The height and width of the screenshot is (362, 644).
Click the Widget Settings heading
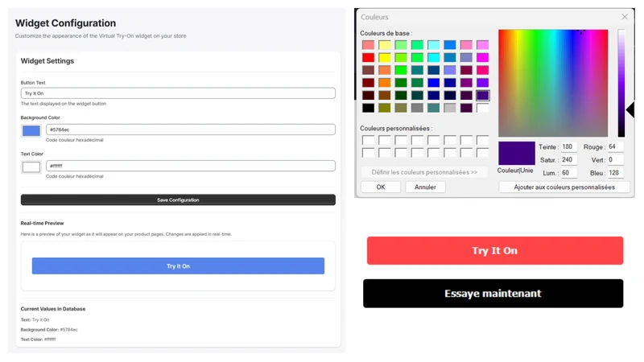pyautogui.click(x=47, y=61)
